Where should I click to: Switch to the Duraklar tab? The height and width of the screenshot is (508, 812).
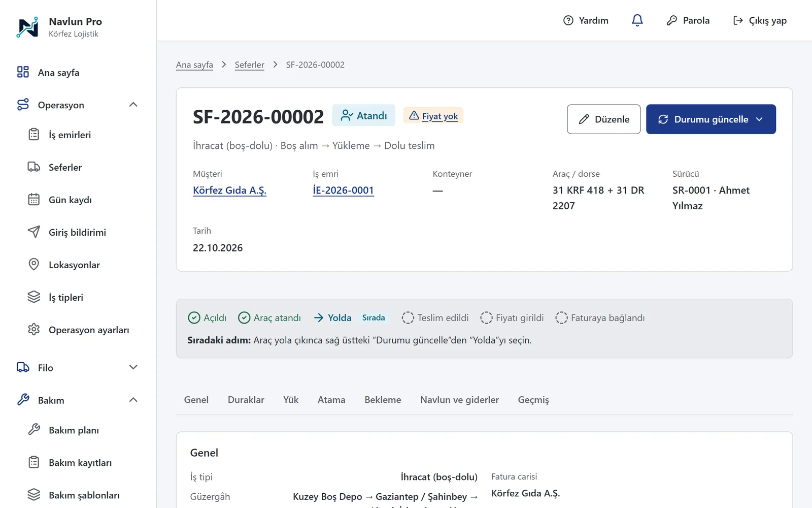pos(246,400)
